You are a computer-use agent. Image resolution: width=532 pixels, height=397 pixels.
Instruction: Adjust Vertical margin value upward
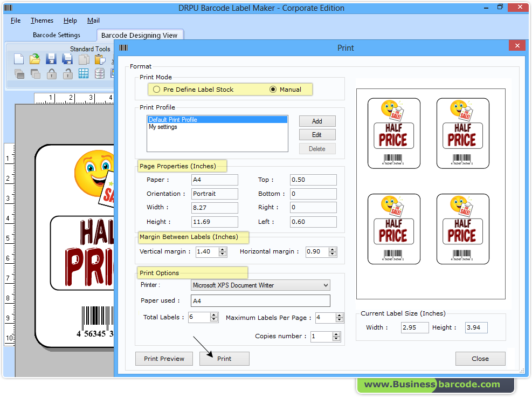coord(222,249)
